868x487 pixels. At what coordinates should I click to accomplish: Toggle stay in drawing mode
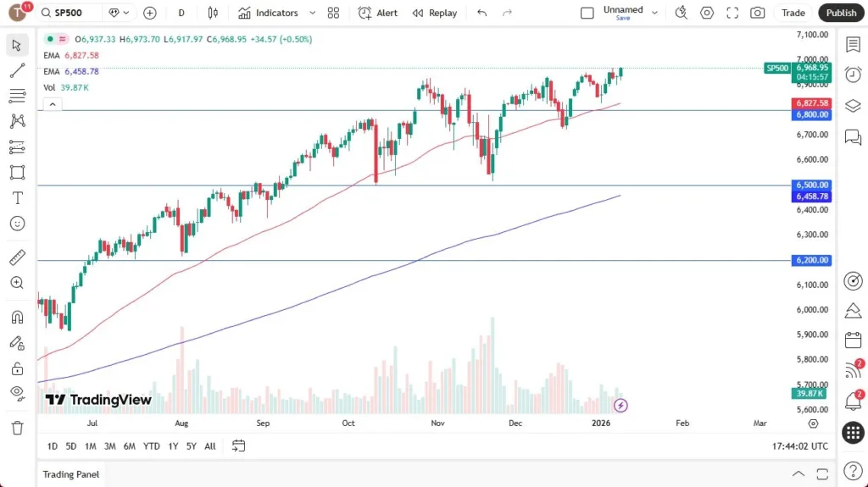pos(17,343)
